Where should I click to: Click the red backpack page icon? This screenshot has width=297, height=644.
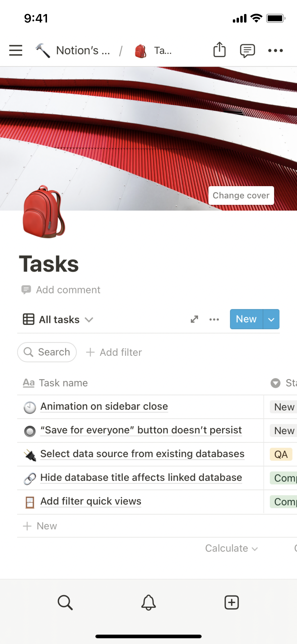[x=44, y=212]
